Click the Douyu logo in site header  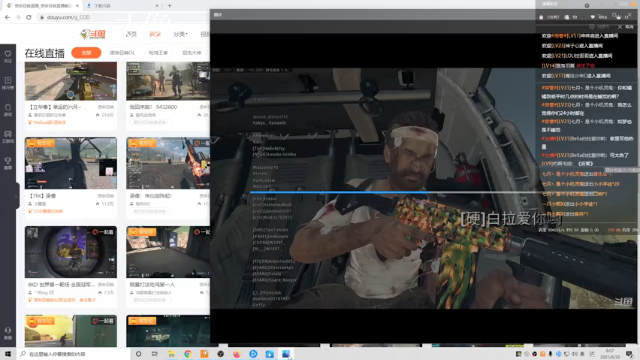pyautogui.click(x=93, y=34)
